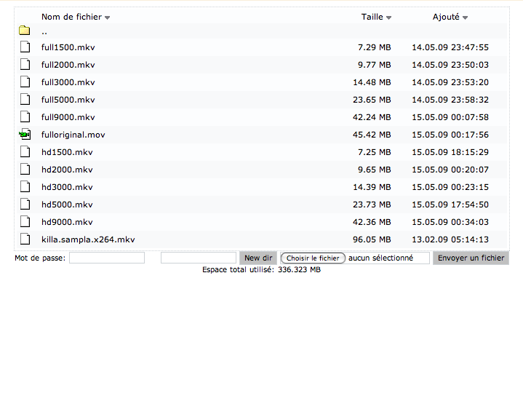
Task: Click the file icon beside full1500.mkv
Action: (x=25, y=47)
